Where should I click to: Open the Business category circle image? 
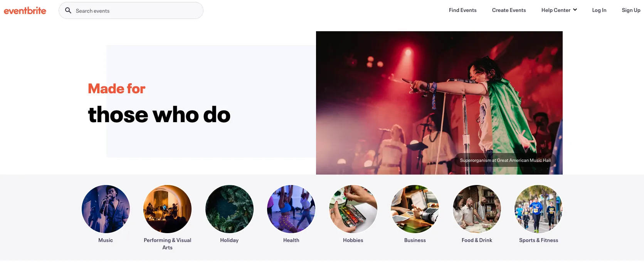coord(415,209)
